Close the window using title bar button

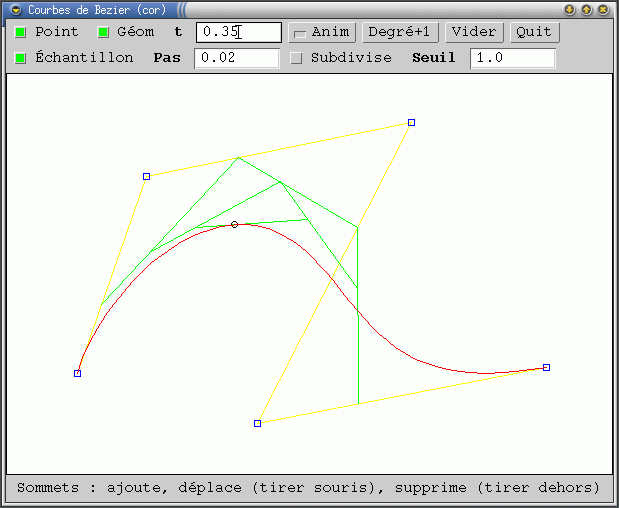tap(603, 9)
